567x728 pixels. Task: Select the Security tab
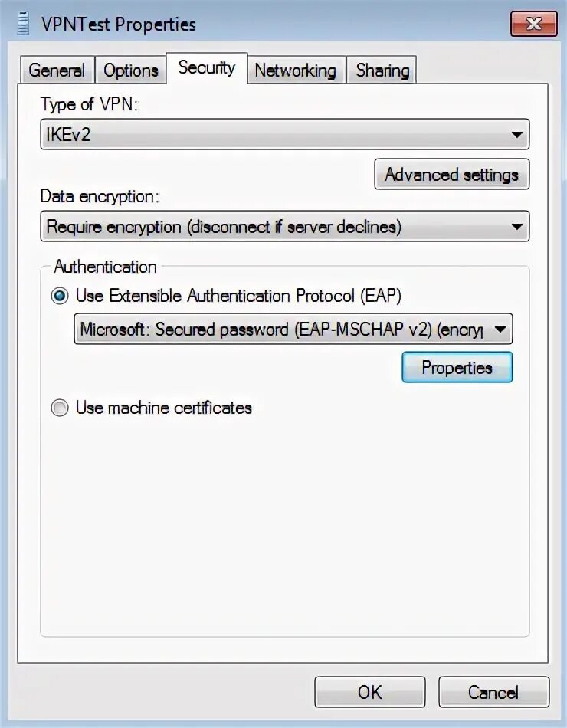[x=207, y=67]
